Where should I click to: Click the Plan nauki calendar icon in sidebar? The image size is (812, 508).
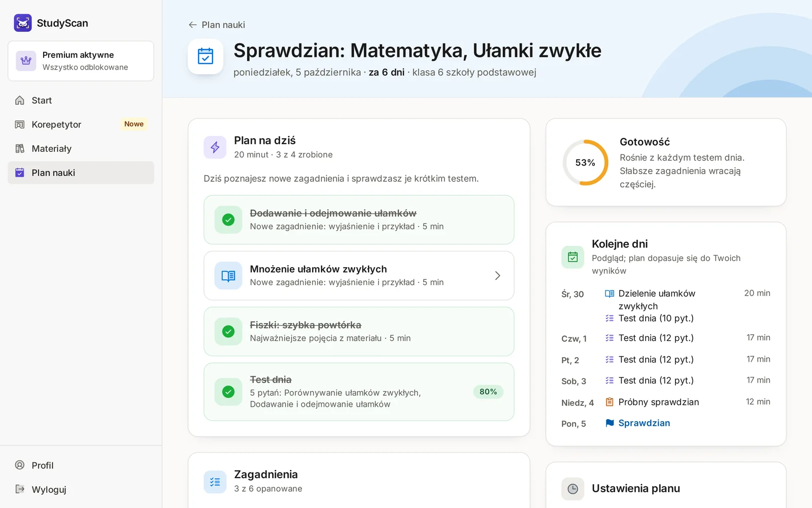click(x=20, y=173)
